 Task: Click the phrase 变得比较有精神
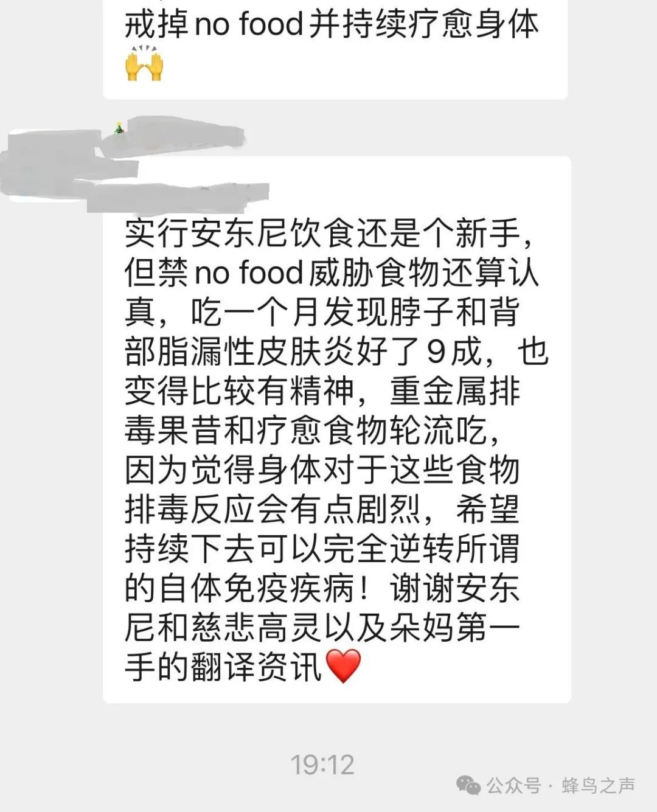pos(240,391)
